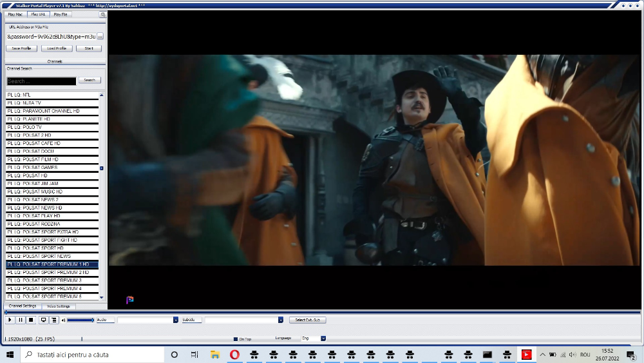Toggle fullscreen monitor icon
This screenshot has width=644, height=363.
43,320
